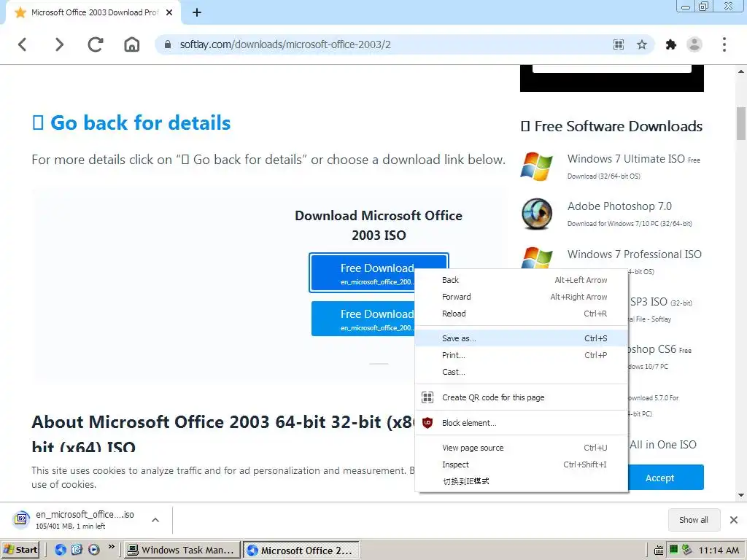Click the All in One ISO sidebar link

point(663,444)
